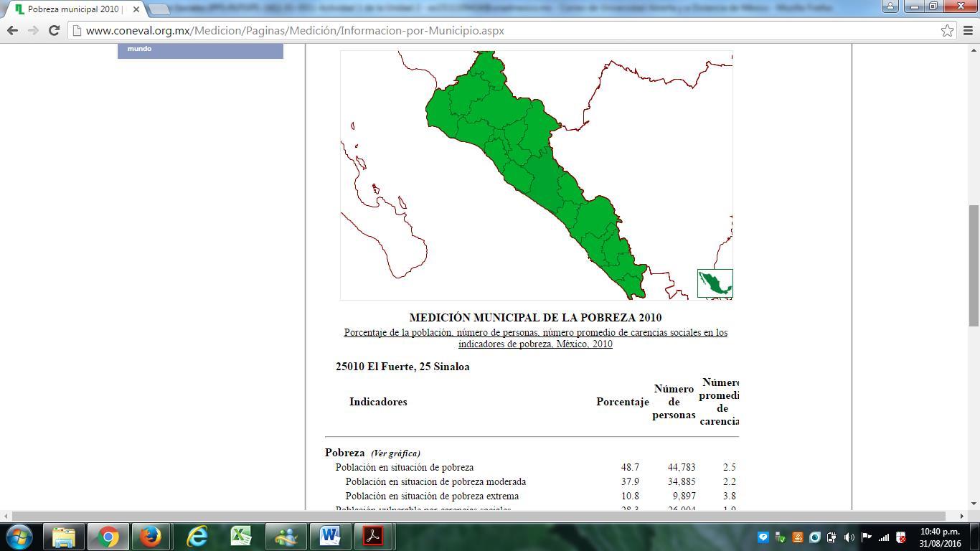Bookmark page with star icon
Viewport: 980px width, 551px height.
click(947, 31)
